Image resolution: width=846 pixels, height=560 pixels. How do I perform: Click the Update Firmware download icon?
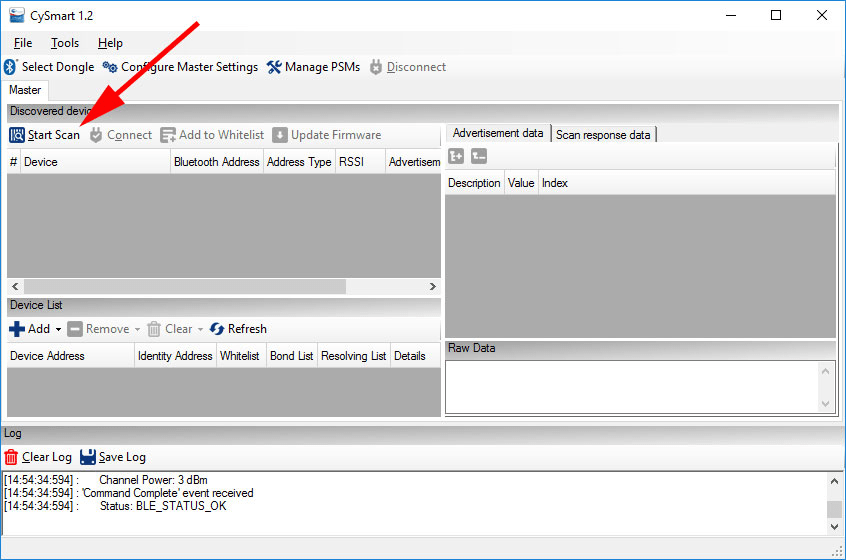(279, 135)
